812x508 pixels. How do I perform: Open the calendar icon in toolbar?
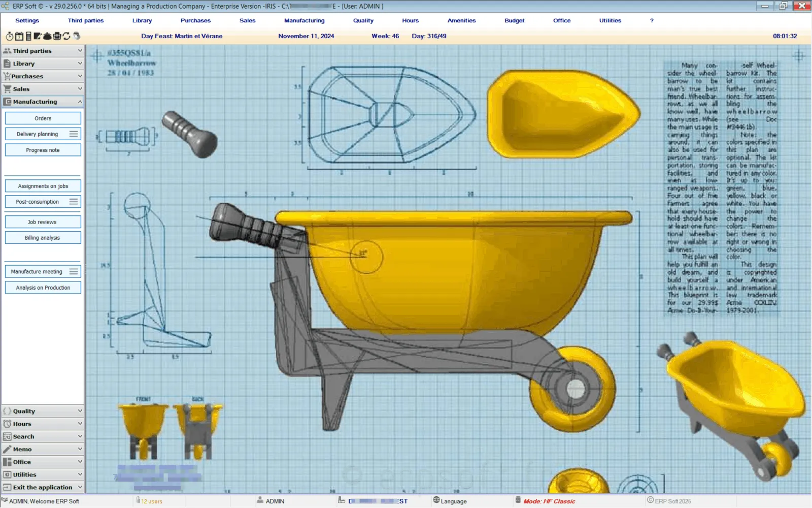(19, 36)
